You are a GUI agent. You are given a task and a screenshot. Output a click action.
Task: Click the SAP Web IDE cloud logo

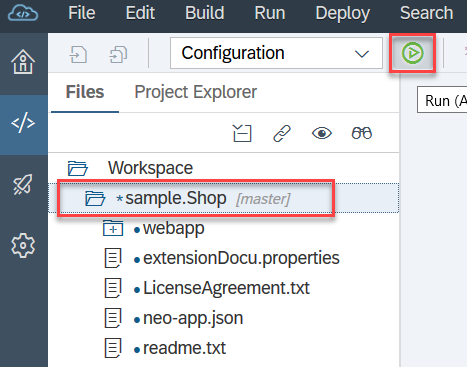pos(23,13)
